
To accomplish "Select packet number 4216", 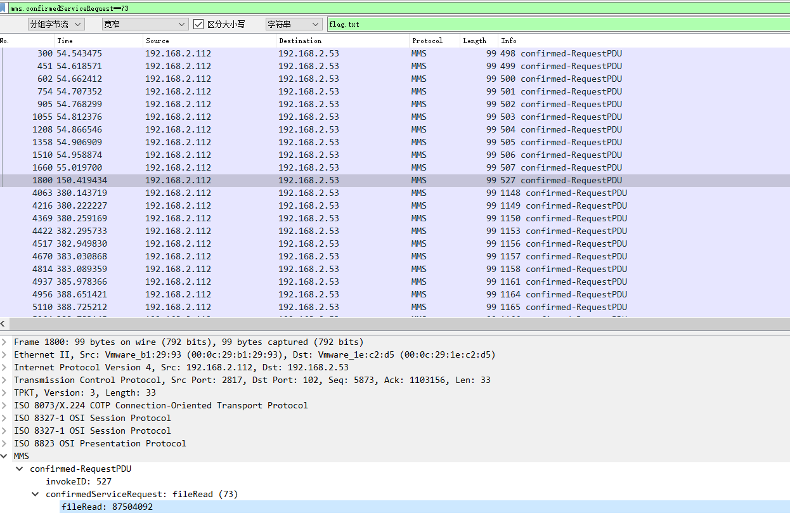I will (x=395, y=205).
